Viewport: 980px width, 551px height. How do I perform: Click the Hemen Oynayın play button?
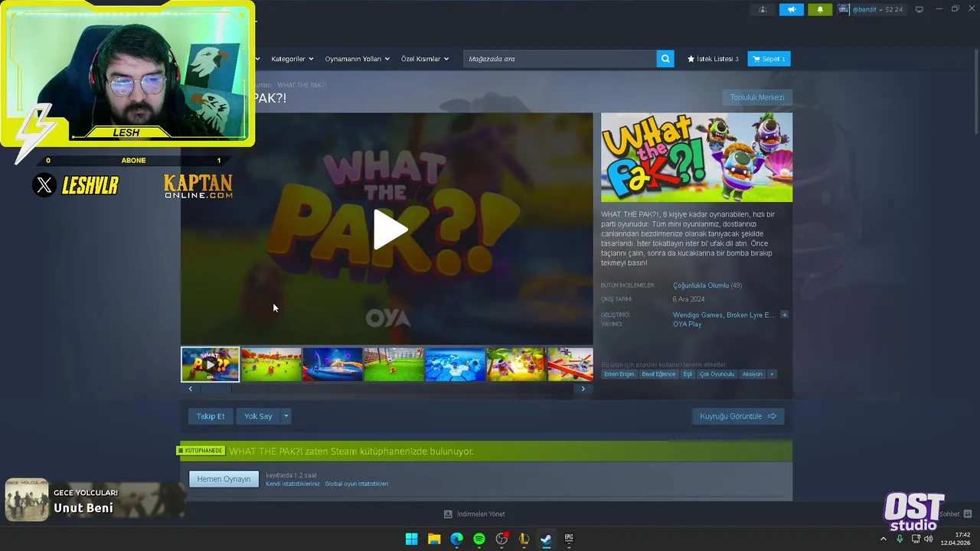[224, 479]
